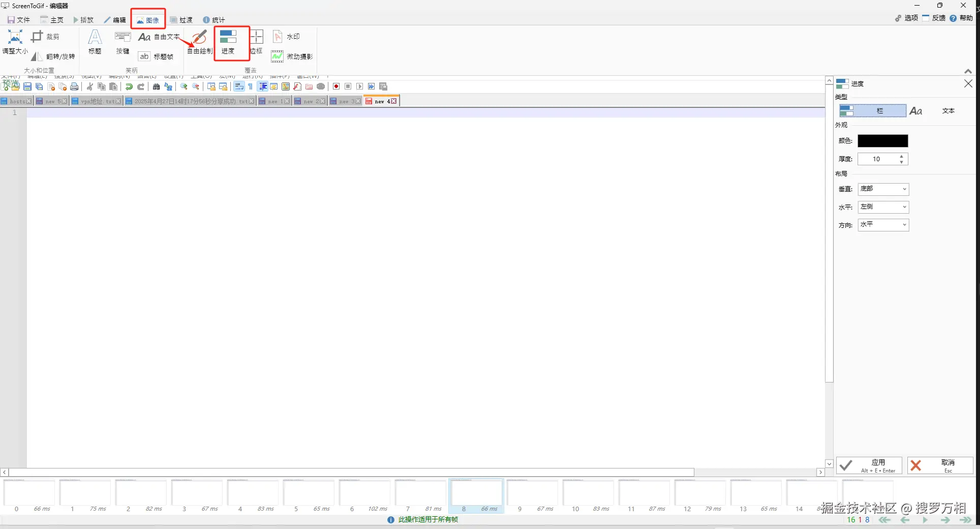Viewport: 980px width, 529px height.
Task: Jump to the first frame
Action: click(x=885, y=520)
